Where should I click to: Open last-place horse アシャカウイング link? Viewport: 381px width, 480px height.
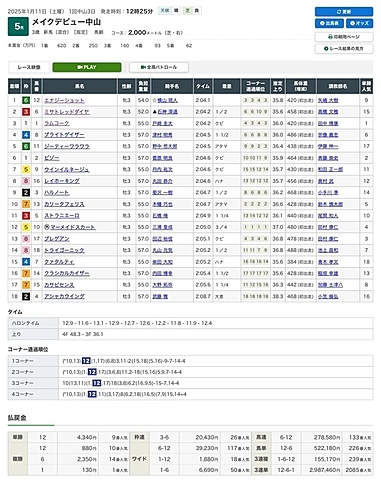click(64, 296)
